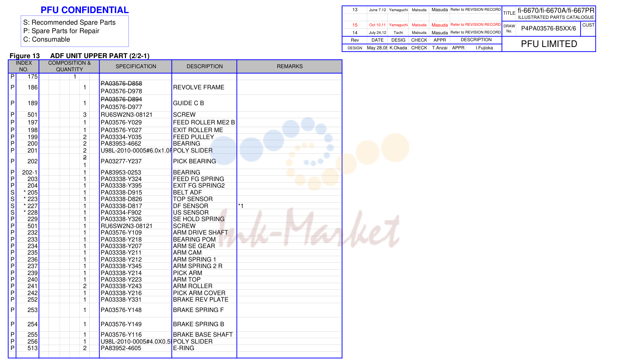Select drawing number P4PA03576-B5XX/6
621x364 pixels.
[548, 29]
